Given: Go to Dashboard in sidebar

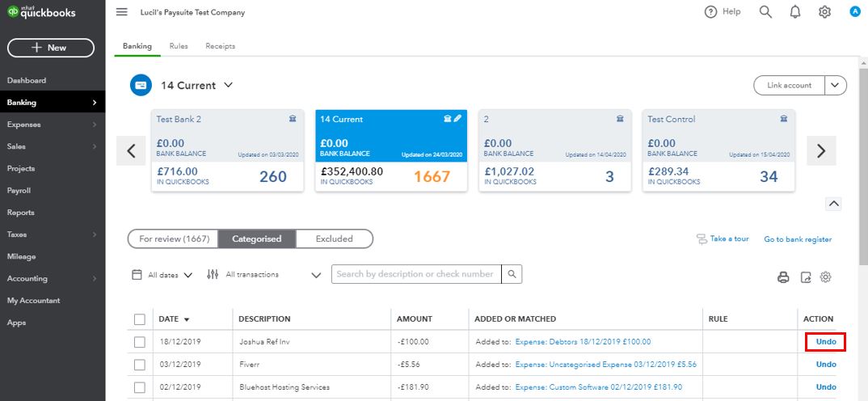Looking at the screenshot, I should [27, 80].
